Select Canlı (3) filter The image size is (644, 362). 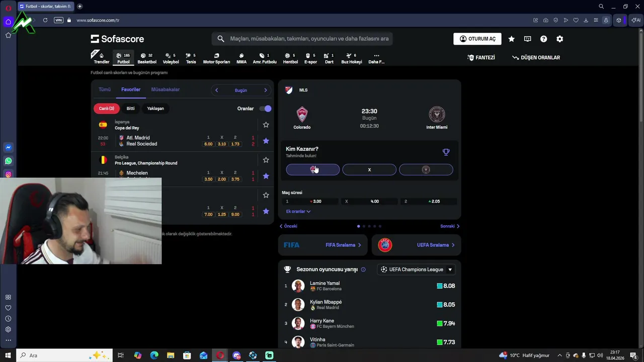(x=106, y=109)
